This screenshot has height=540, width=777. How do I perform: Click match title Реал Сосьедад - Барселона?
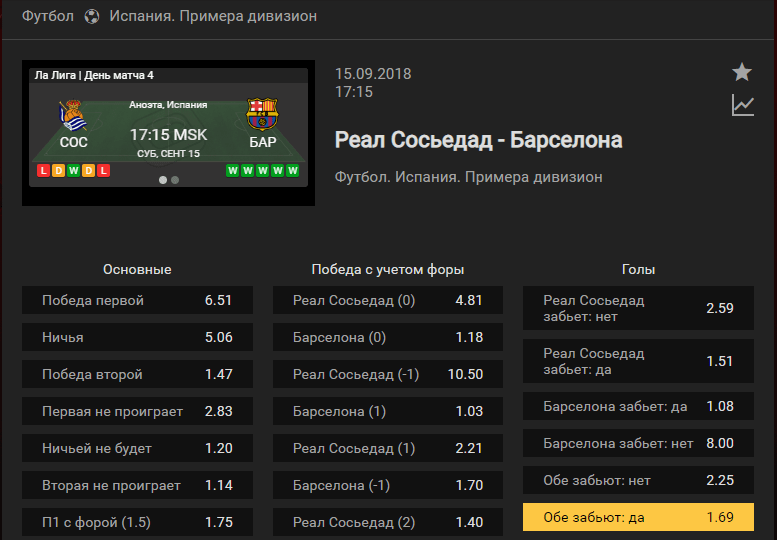tap(478, 140)
